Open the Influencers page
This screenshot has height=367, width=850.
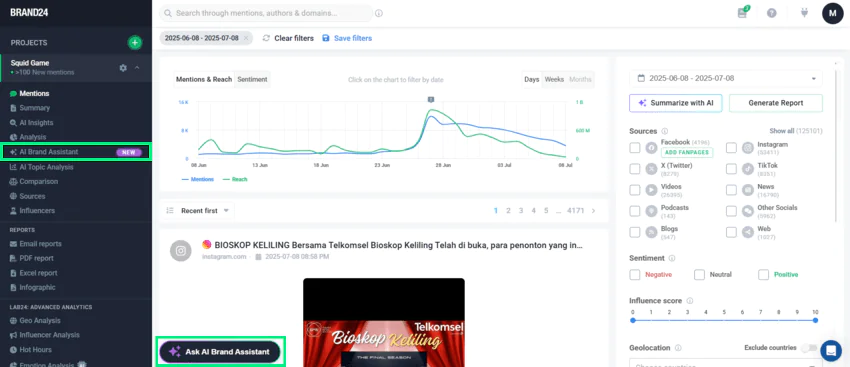tap(37, 211)
